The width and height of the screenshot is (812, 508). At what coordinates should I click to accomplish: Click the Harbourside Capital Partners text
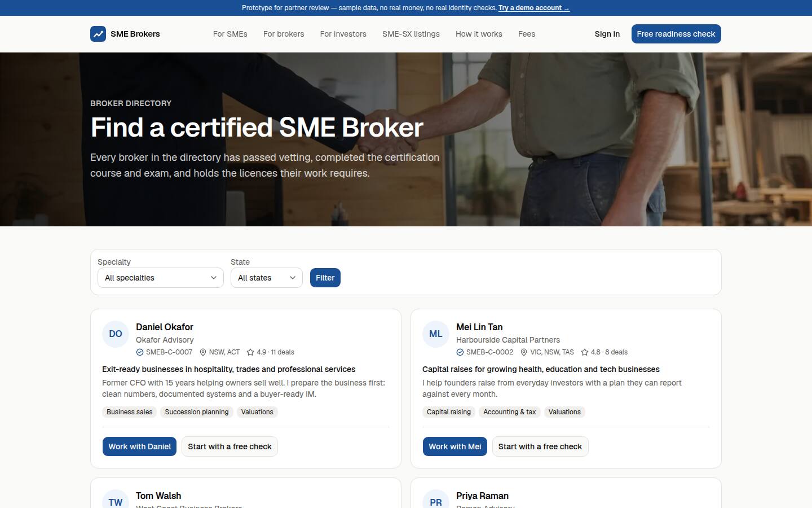508,340
